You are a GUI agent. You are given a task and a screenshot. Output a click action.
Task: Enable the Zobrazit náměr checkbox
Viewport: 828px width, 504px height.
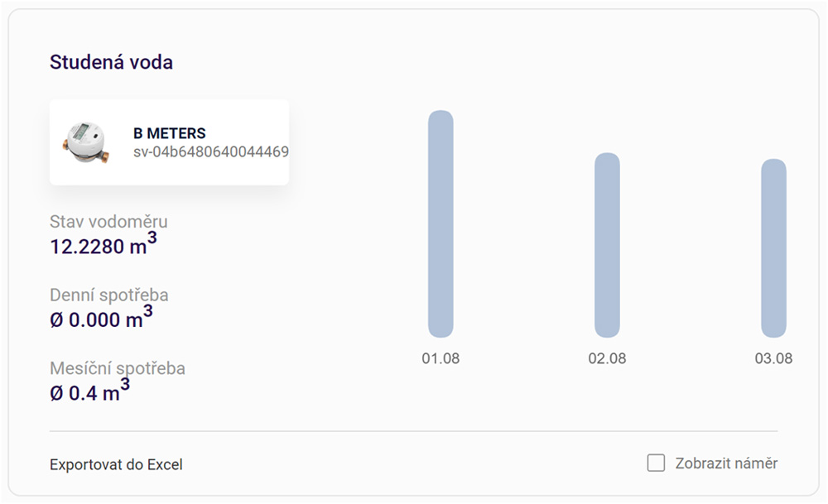click(x=656, y=463)
